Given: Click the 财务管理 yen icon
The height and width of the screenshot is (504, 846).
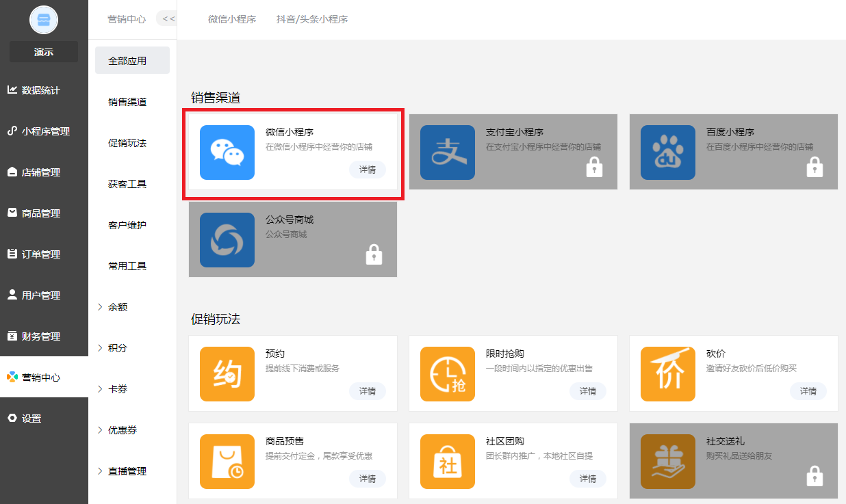Looking at the screenshot, I should 12,336.
